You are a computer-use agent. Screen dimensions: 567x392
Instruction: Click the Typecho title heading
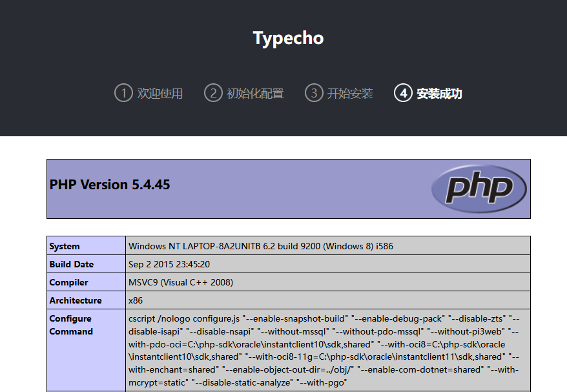coord(288,38)
